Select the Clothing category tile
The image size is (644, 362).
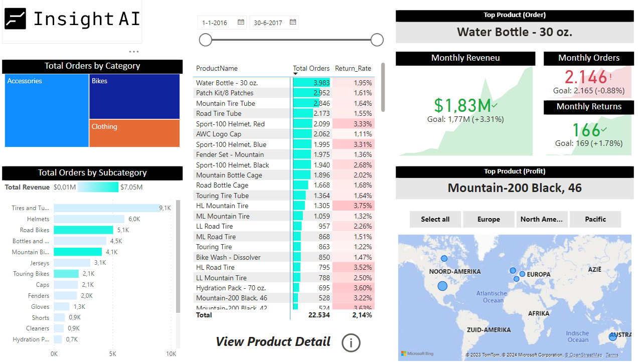point(134,133)
